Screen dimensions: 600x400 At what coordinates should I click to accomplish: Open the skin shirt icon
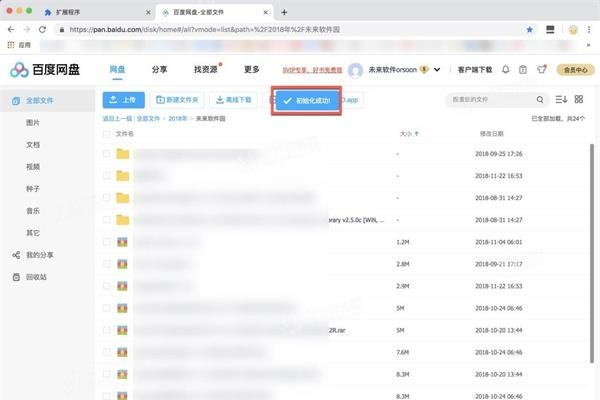coord(541,69)
